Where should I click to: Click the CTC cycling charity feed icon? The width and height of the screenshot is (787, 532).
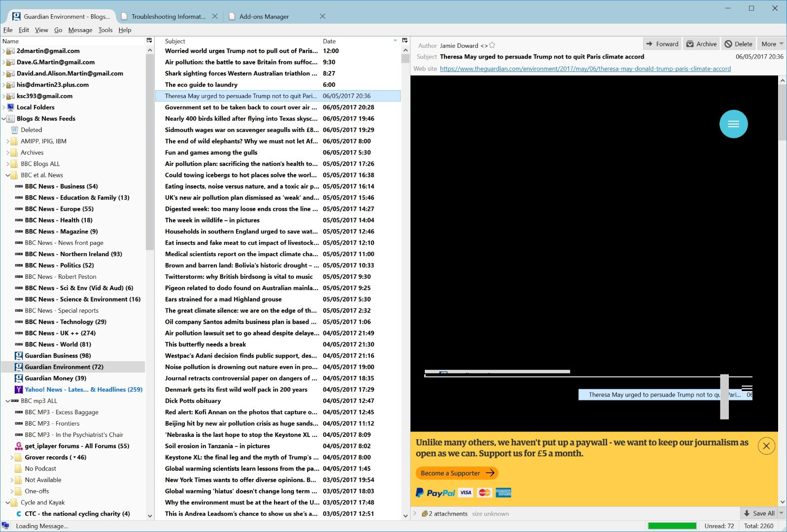[x=19, y=514]
